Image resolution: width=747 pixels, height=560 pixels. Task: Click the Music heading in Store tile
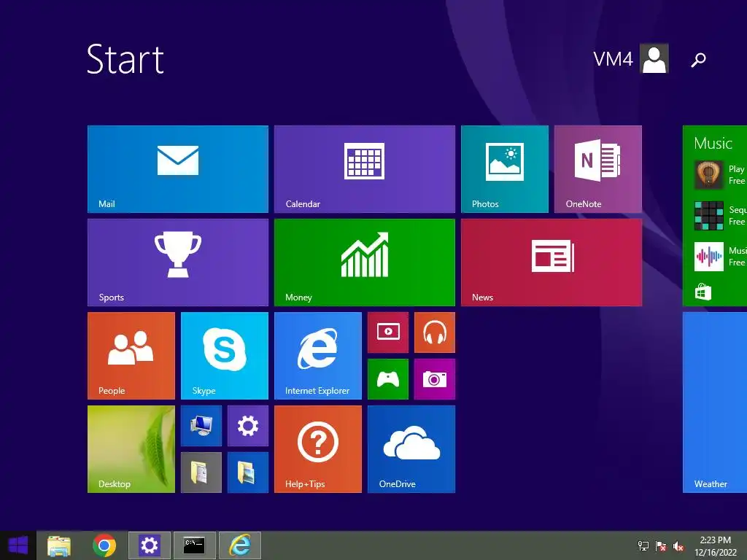tap(713, 144)
